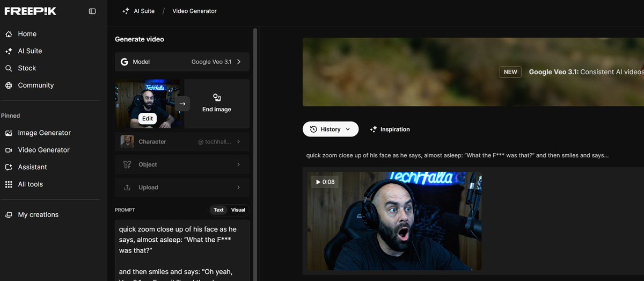644x281 pixels.
Task: Click the generated video thumbnail
Action: [394, 221]
